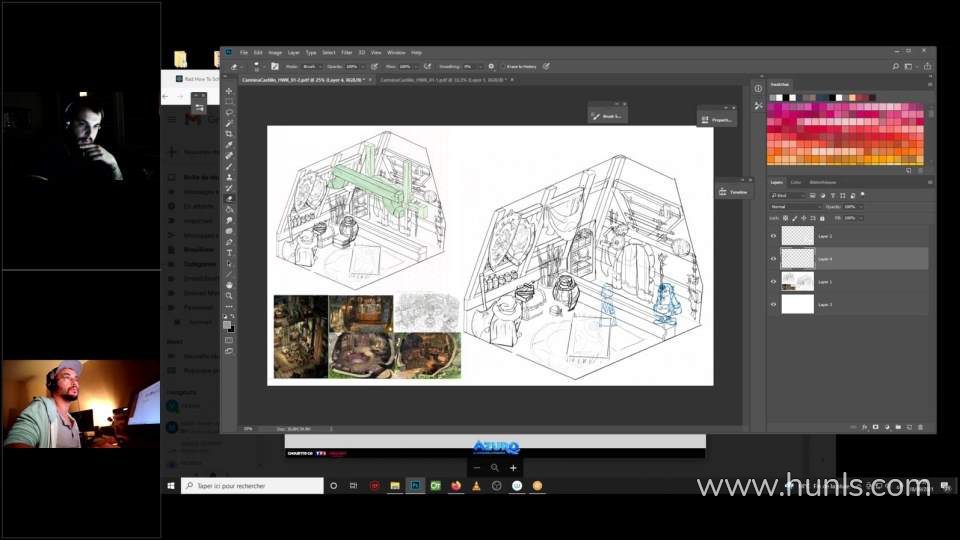Image resolution: width=960 pixels, height=540 pixels.
Task: Select the Clone Stamp tool
Action: (x=229, y=177)
